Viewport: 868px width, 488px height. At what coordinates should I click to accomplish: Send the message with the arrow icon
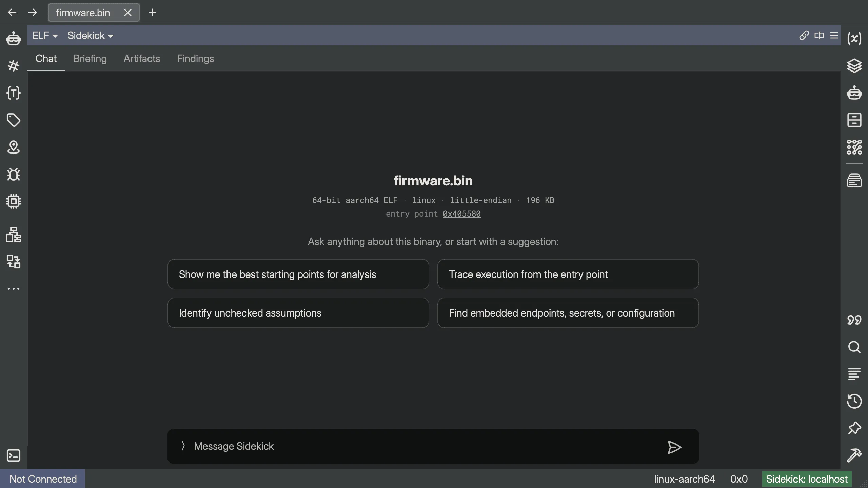[x=674, y=447]
